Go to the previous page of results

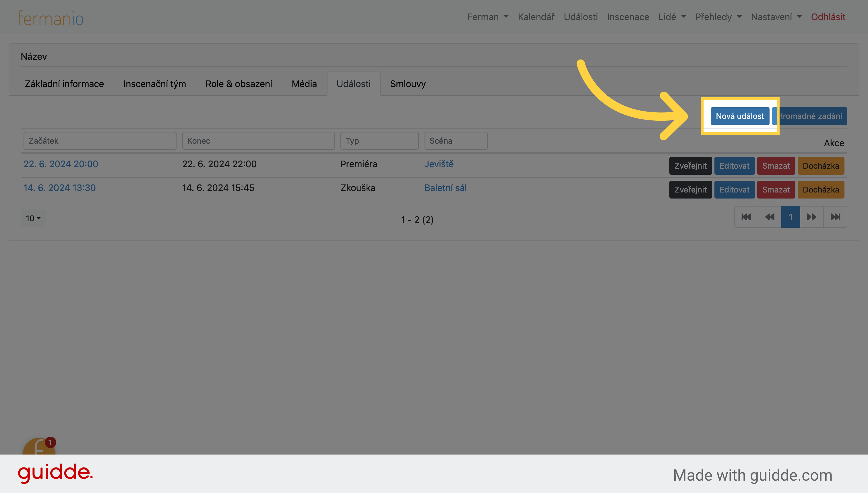pyautogui.click(x=770, y=217)
